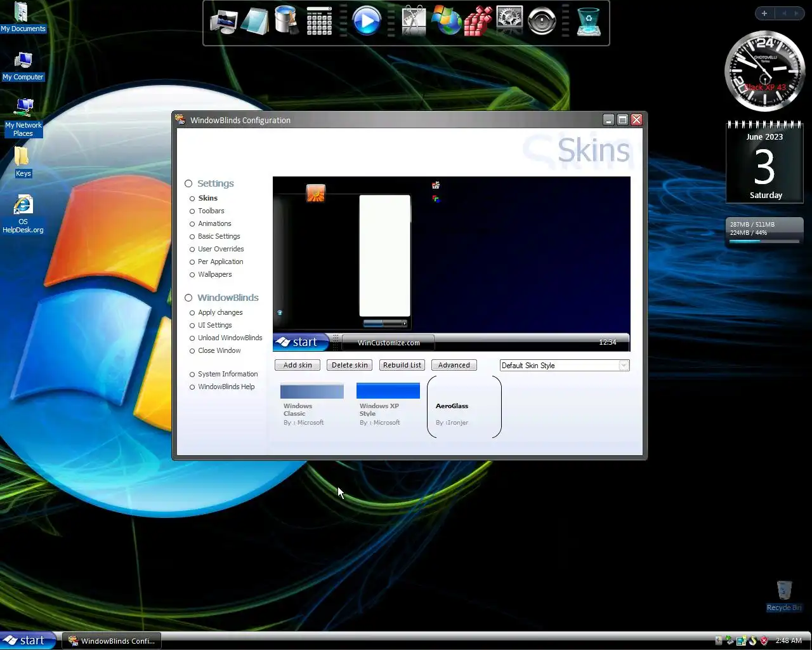
Task: Click the 2:48 AM taskbar clock
Action: 789,640
